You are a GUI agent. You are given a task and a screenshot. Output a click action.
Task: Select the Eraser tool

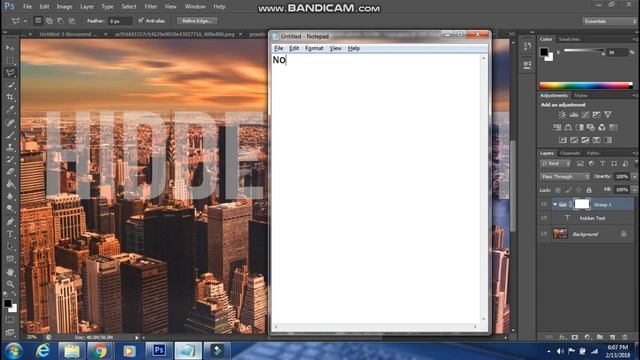(x=10, y=171)
